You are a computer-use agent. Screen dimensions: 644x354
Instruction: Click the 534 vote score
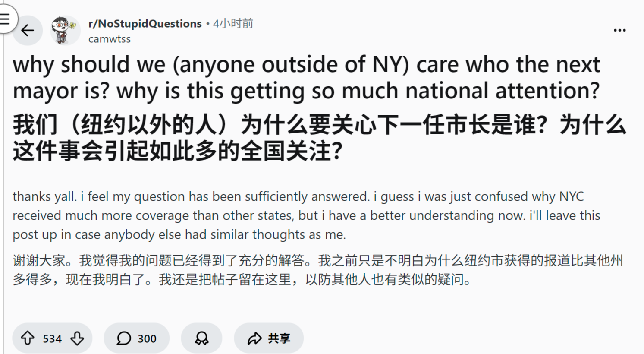pyautogui.click(x=52, y=338)
